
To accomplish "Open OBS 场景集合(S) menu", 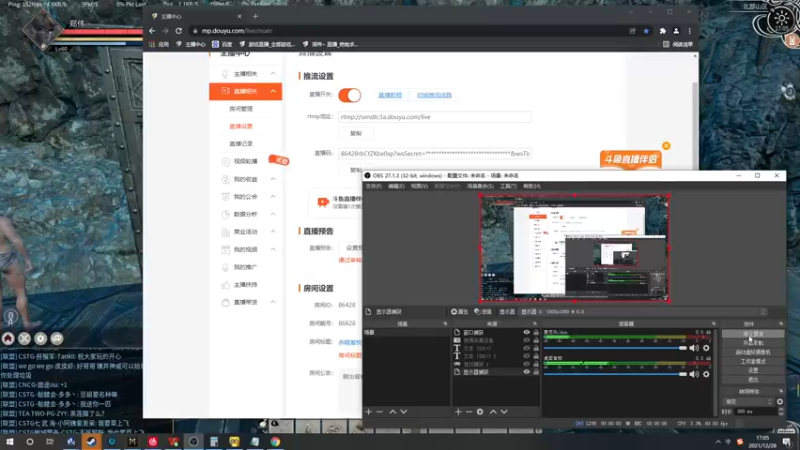I will [x=480, y=186].
